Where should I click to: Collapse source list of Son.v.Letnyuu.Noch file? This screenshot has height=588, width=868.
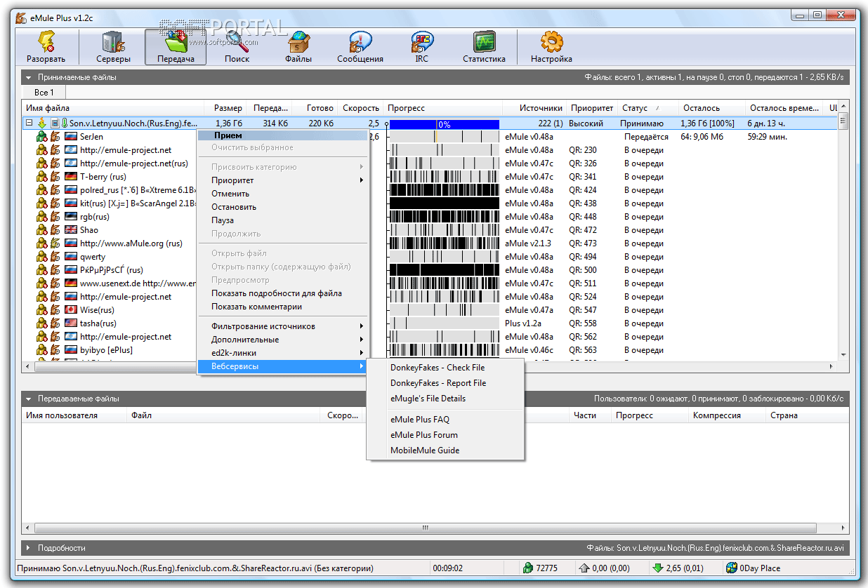(x=29, y=123)
